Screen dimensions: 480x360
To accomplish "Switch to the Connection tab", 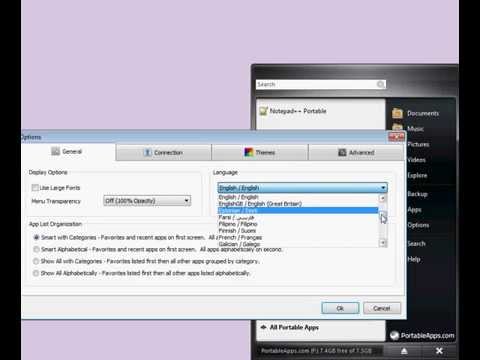I will [x=164, y=152].
